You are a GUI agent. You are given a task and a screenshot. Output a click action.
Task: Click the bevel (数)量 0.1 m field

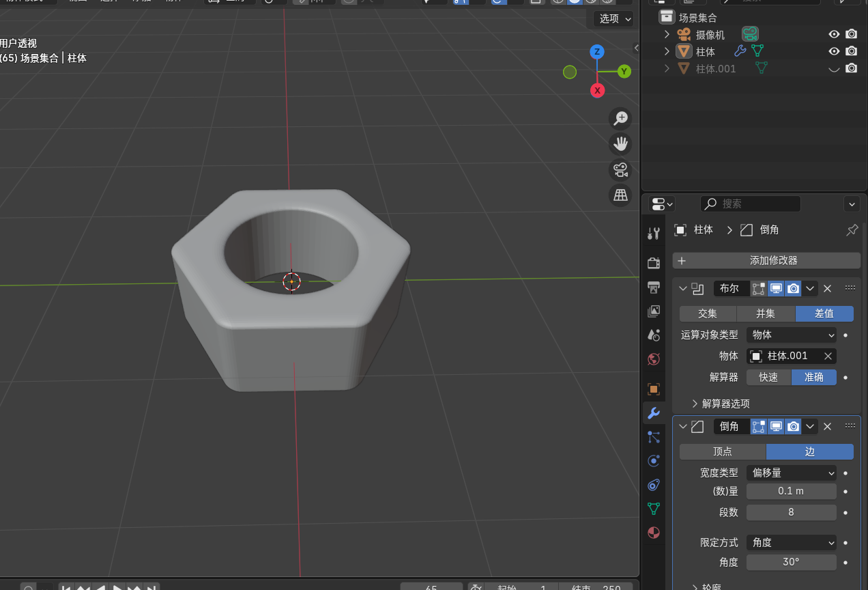tap(791, 491)
